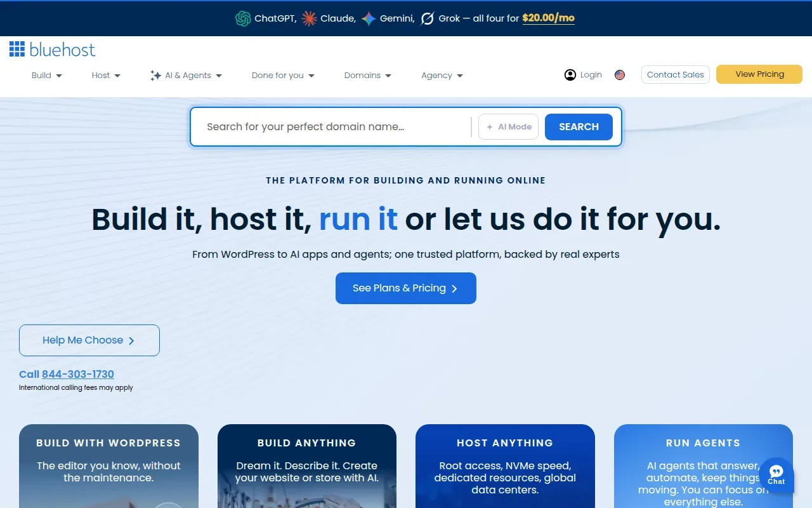Click the $20.00/mo offer link
Viewport: 812px width, 508px height.
(x=548, y=18)
